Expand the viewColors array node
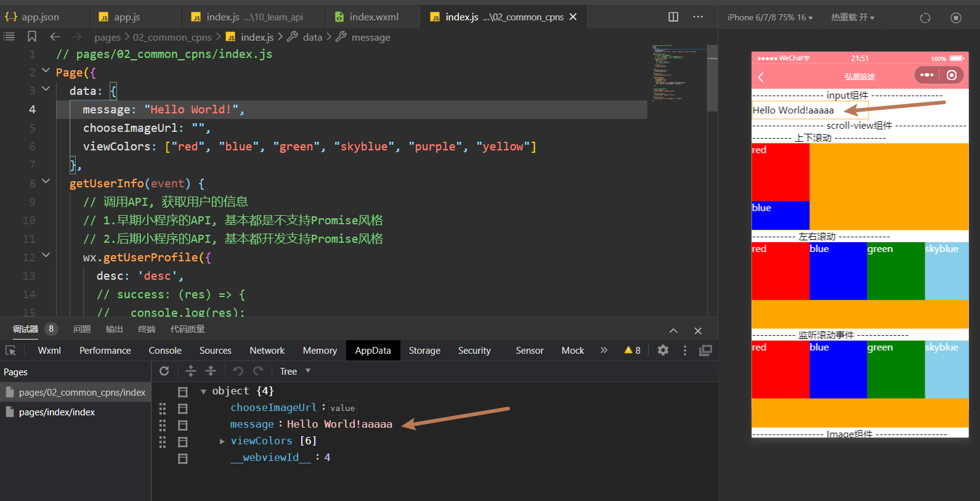Image resolution: width=980 pixels, height=501 pixels. [x=222, y=441]
